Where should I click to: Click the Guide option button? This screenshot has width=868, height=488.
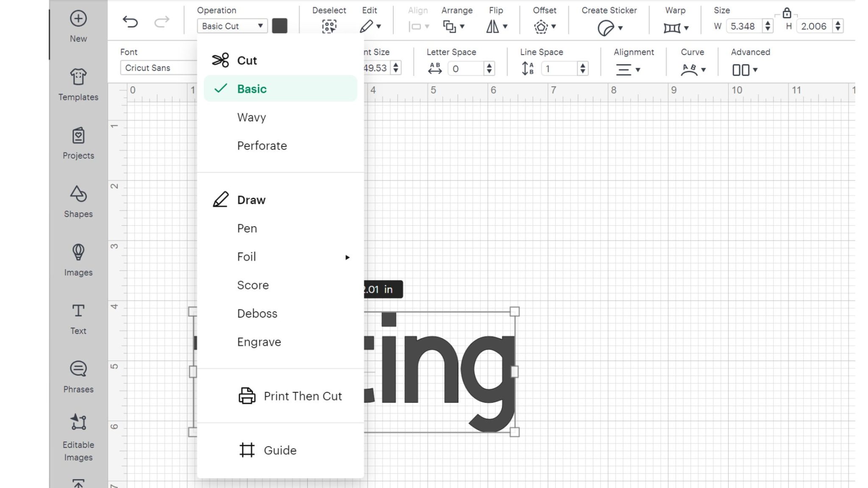[280, 450]
